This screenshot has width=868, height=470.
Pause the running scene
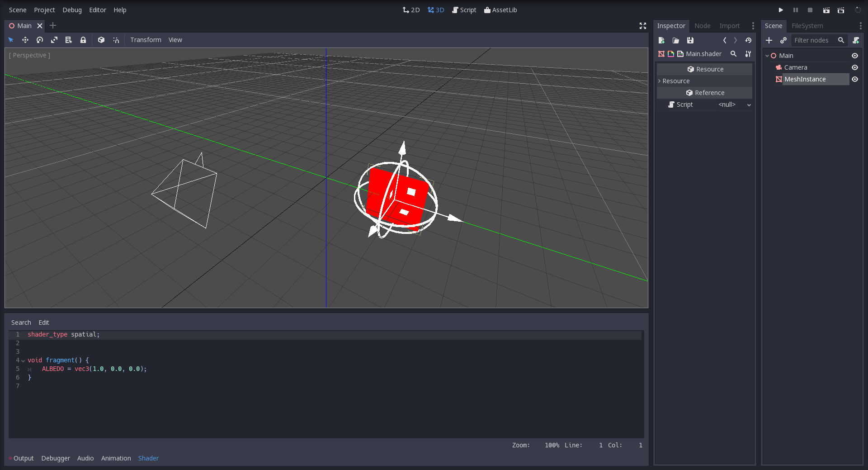(x=796, y=10)
